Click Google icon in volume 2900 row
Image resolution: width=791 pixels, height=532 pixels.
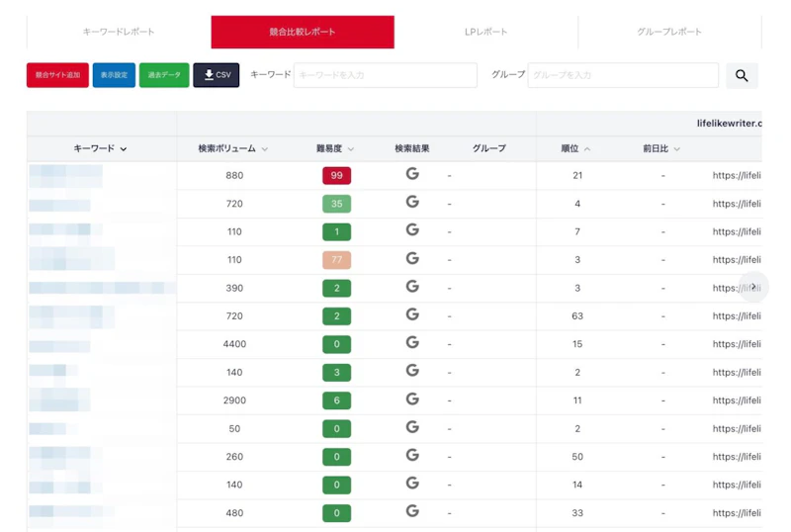click(x=412, y=399)
